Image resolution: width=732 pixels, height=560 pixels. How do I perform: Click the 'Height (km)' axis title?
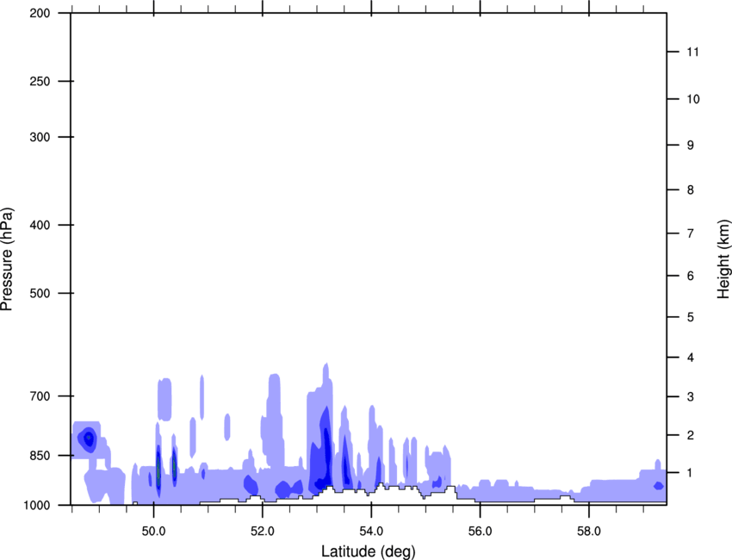coord(723,258)
